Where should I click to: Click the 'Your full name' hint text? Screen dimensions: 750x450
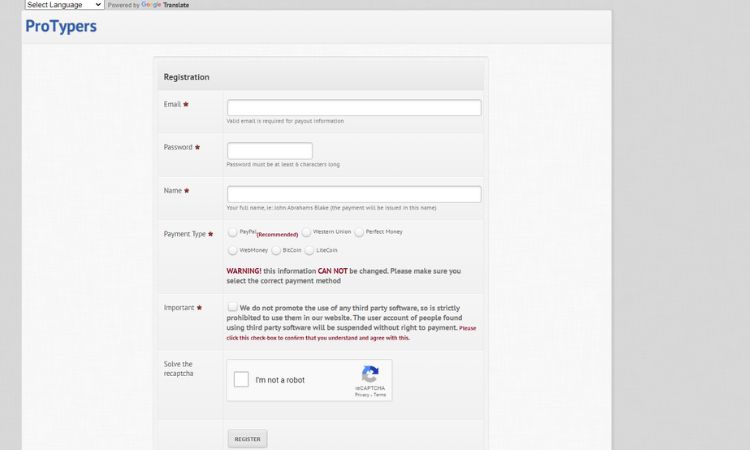[x=331, y=208]
